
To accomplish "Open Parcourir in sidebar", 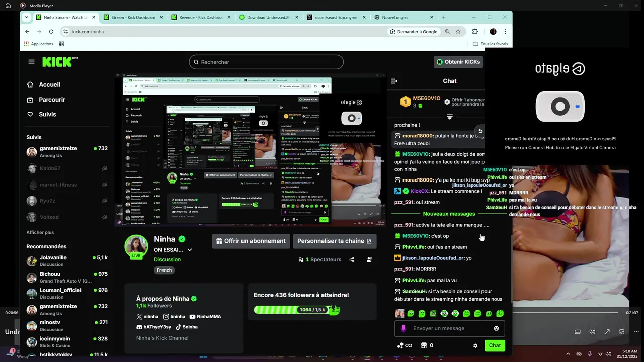I will tap(46, 100).
